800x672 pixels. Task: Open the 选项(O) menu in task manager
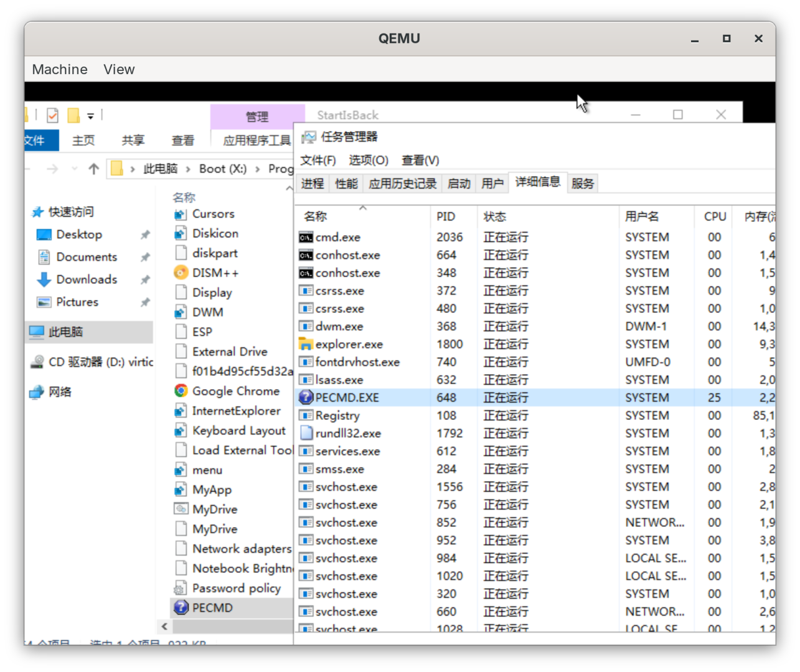368,161
